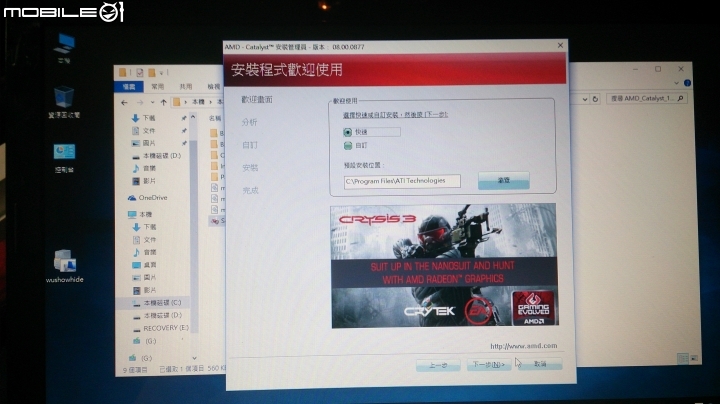Click the 歡迎畫面 step in installer sidebar
Viewport: 720px width, 404px height.
click(x=257, y=100)
